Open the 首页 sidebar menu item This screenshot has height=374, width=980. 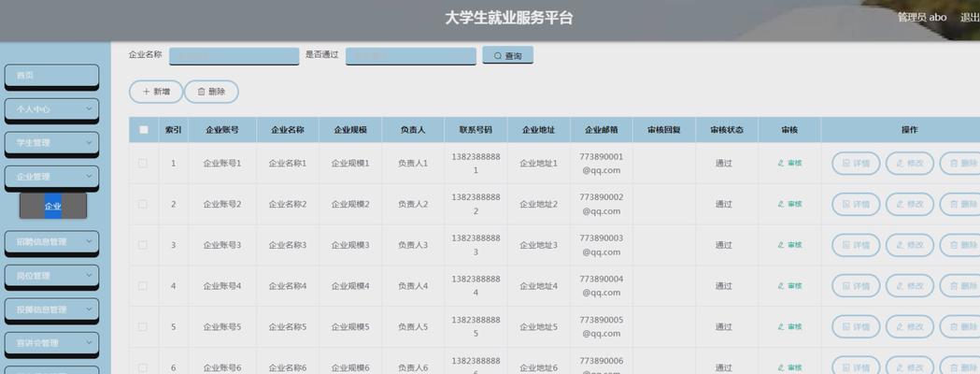pos(51,75)
